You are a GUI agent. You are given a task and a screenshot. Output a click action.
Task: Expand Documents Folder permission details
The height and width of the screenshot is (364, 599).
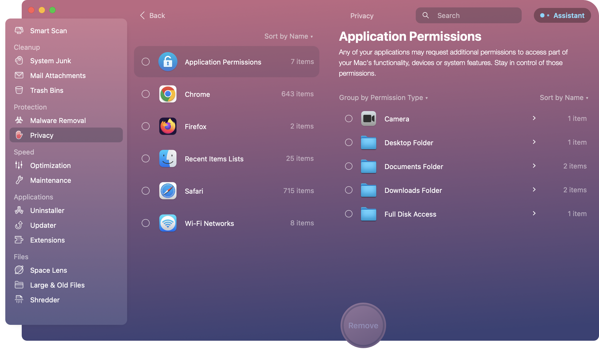(x=534, y=166)
